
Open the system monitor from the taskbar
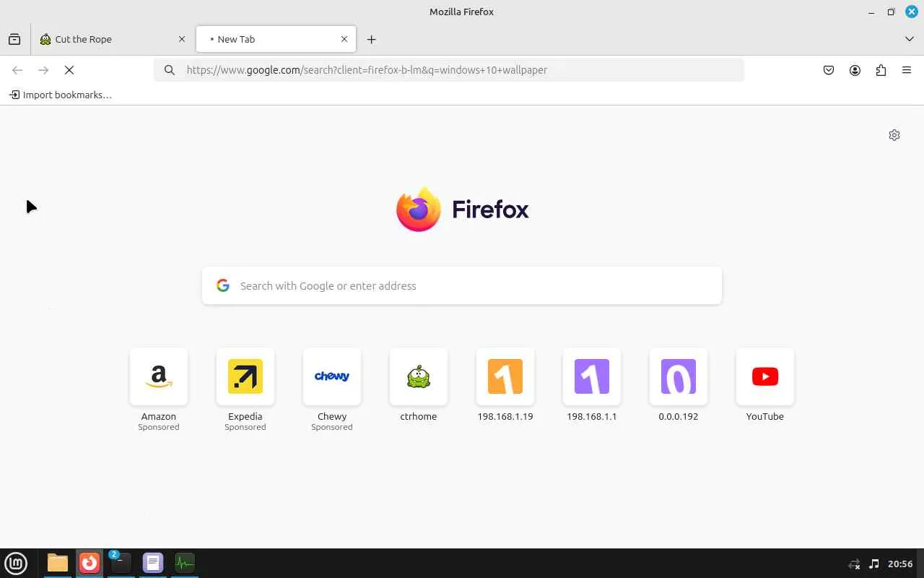[x=185, y=563]
